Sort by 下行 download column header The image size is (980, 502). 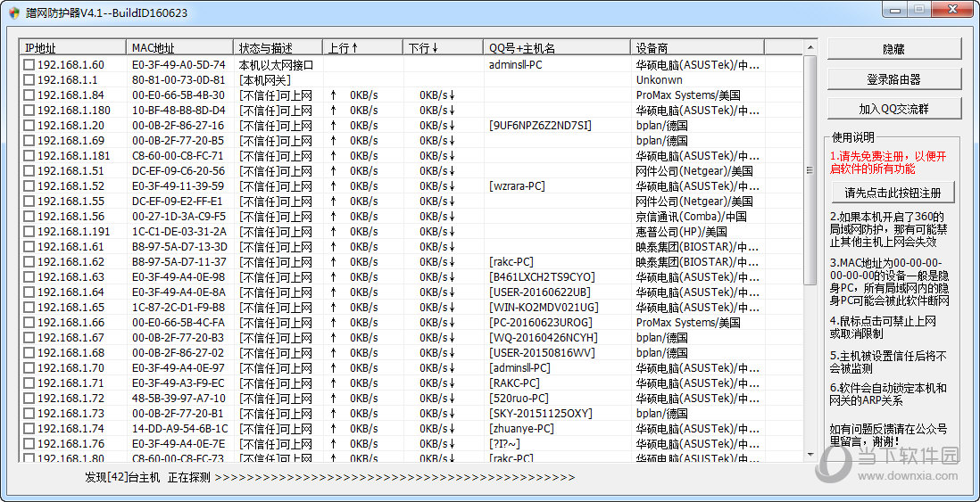click(x=444, y=48)
